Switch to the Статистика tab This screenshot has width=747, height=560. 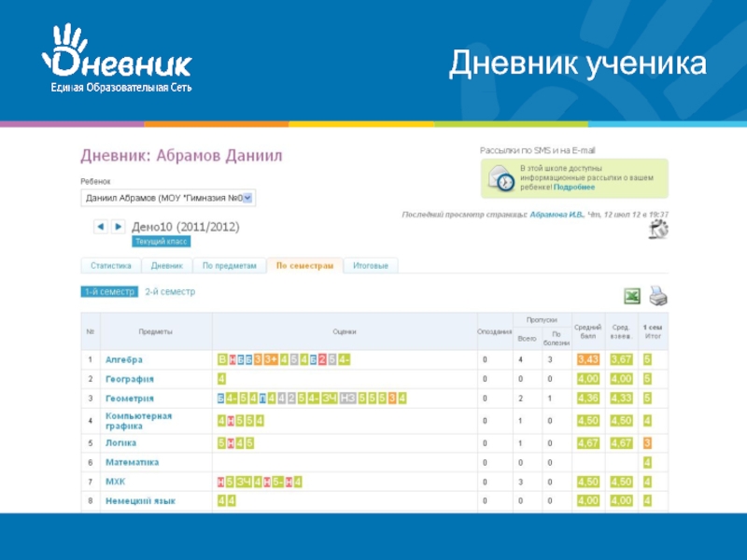111,266
